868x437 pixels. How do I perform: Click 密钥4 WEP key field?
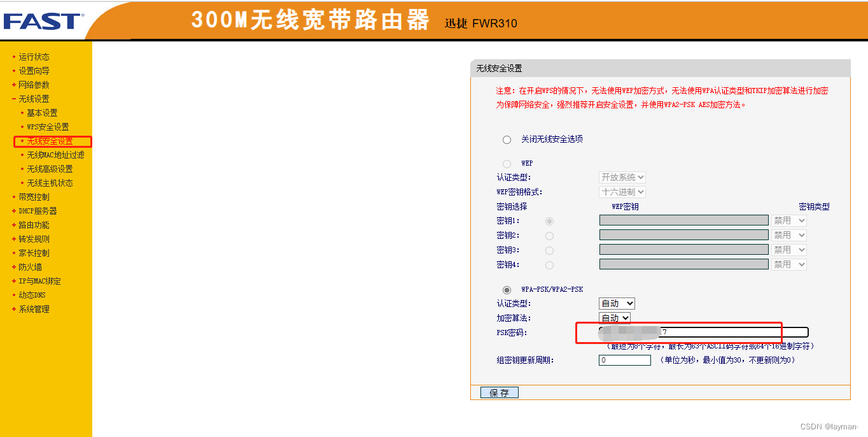(684, 264)
